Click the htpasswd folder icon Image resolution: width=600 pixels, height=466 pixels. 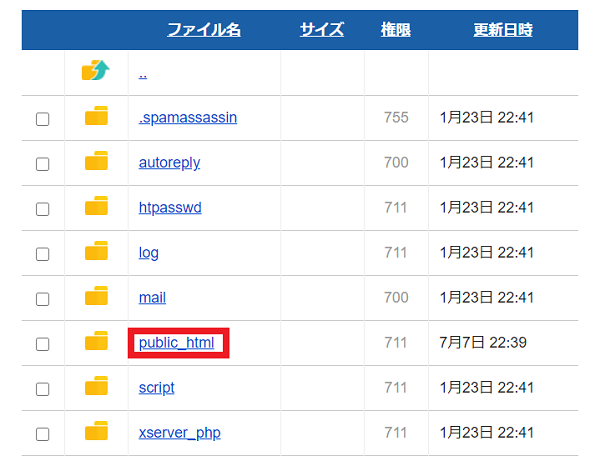96,206
